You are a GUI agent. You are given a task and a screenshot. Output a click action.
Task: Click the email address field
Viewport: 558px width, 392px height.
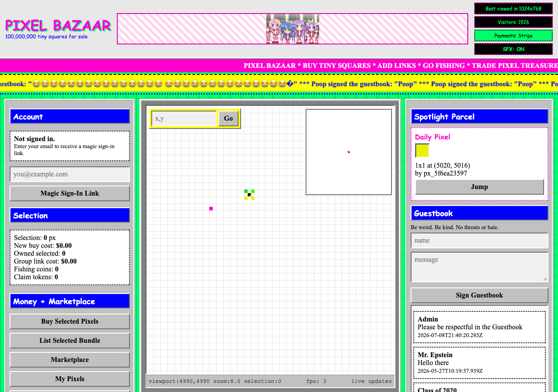pos(70,174)
